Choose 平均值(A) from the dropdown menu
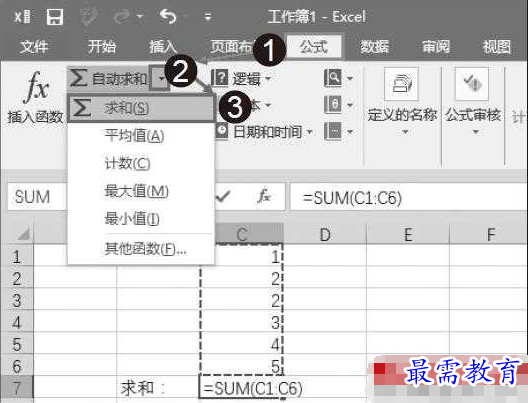 141,136
